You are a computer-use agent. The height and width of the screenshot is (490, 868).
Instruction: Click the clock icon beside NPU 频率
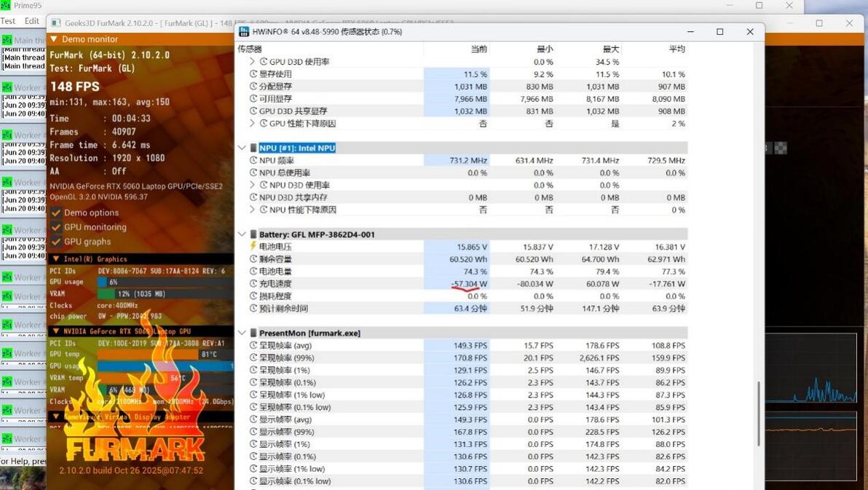253,161
